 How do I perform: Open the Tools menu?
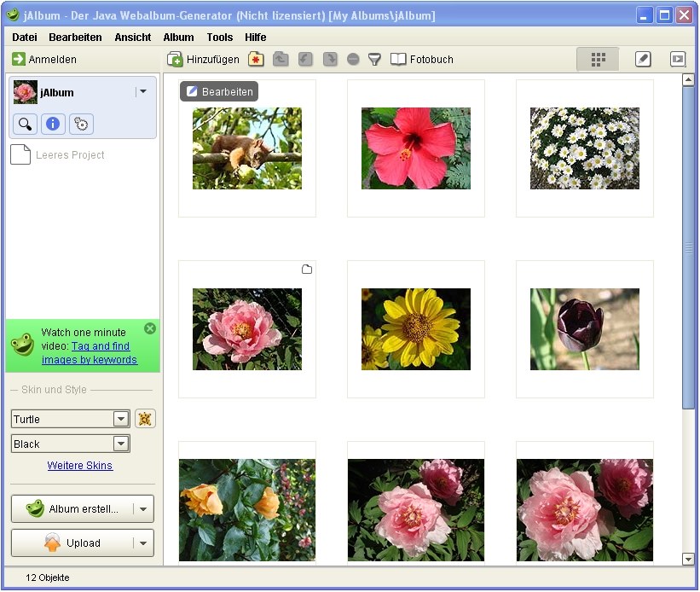point(219,38)
